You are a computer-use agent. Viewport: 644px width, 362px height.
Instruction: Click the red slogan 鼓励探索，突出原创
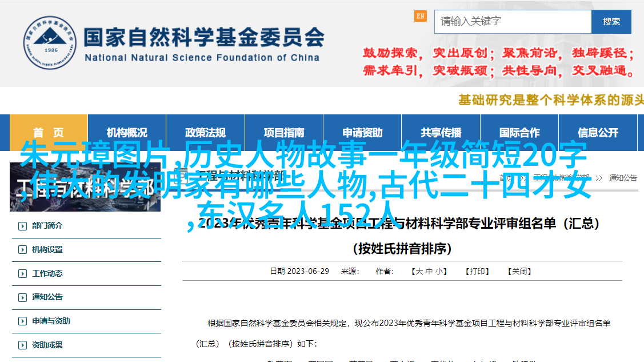[425, 53]
